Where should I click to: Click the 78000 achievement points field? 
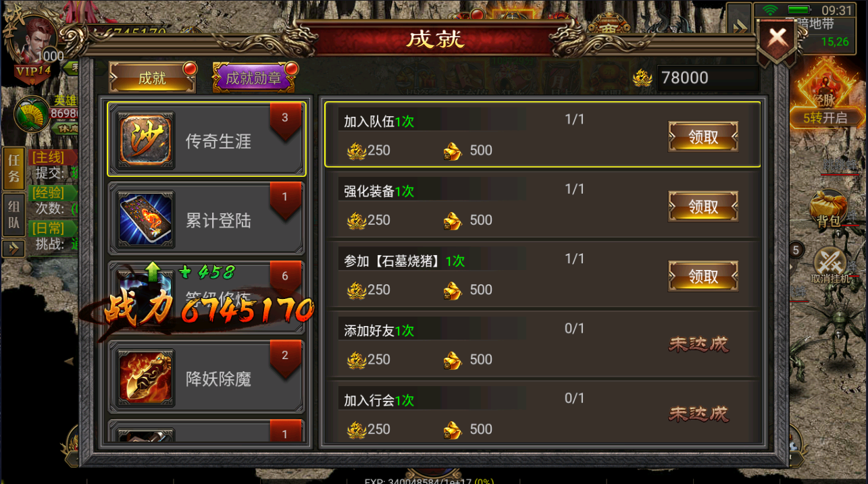click(x=709, y=78)
